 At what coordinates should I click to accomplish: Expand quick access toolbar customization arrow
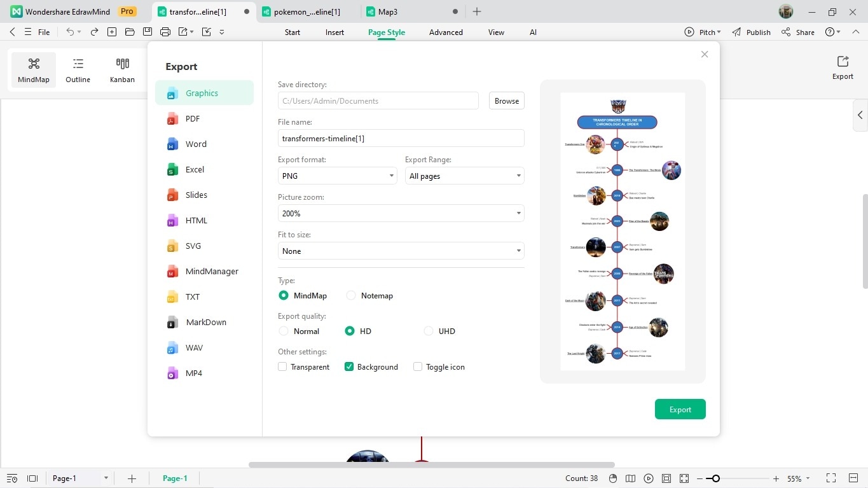click(222, 32)
